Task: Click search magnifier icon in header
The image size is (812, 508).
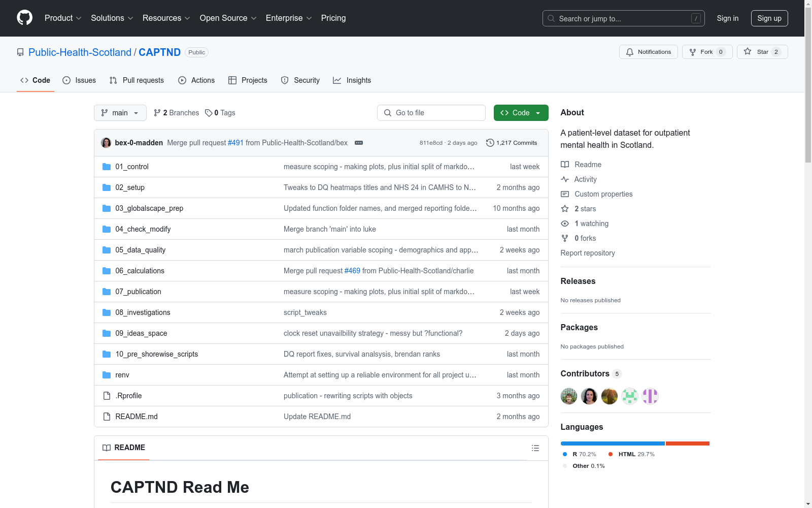Action: [x=551, y=18]
